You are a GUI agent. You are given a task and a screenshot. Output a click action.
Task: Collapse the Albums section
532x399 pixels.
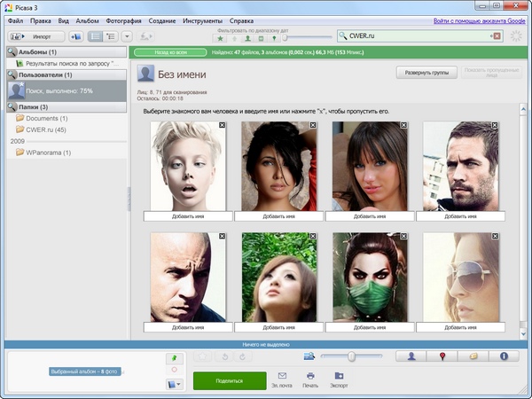tap(12, 52)
